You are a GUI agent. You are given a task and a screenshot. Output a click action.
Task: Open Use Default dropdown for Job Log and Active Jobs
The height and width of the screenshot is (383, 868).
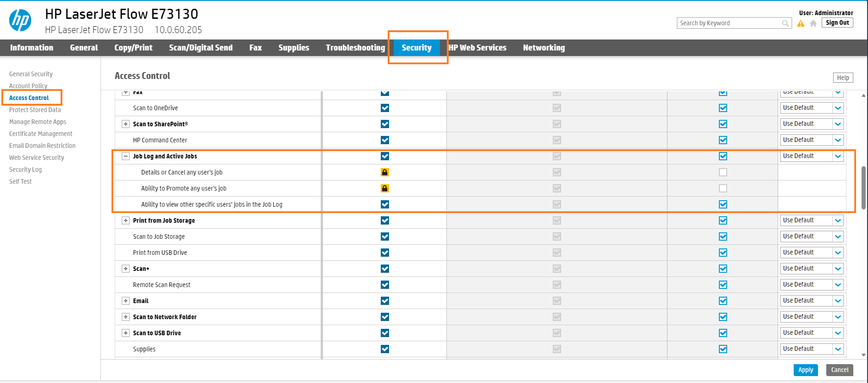tap(812, 156)
